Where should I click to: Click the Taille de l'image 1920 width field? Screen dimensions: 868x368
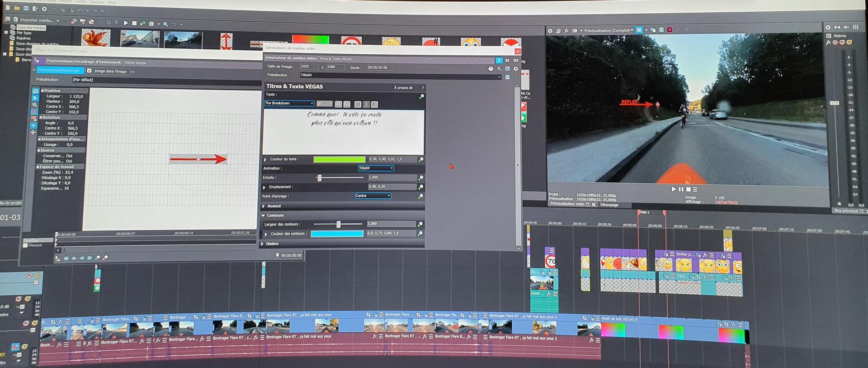309,67
